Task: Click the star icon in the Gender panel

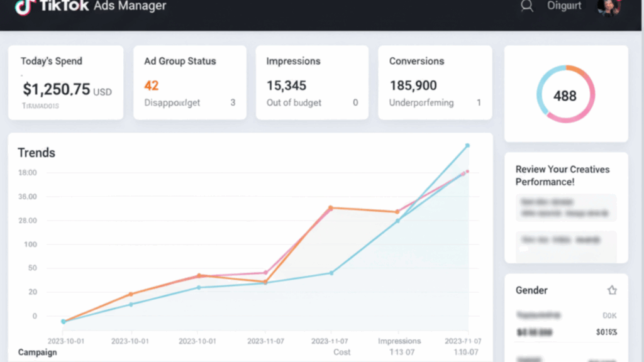Action: click(612, 290)
